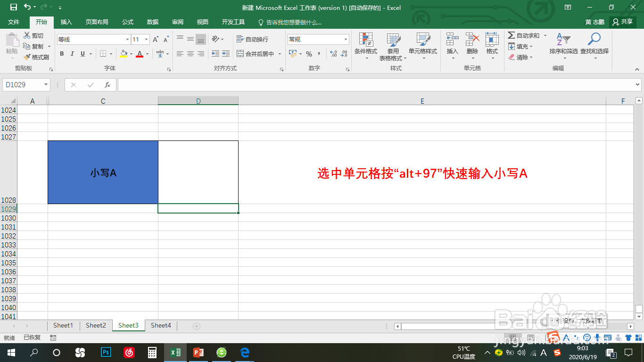Viewport: 644px width, 362px height.
Task: Expand font color dropdown arrow
Action: [147, 54]
